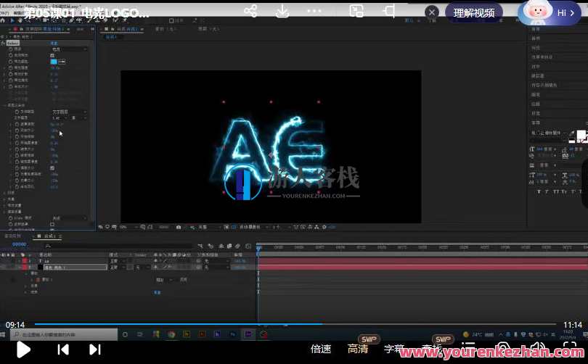Click the timeline layer search field

118,246
